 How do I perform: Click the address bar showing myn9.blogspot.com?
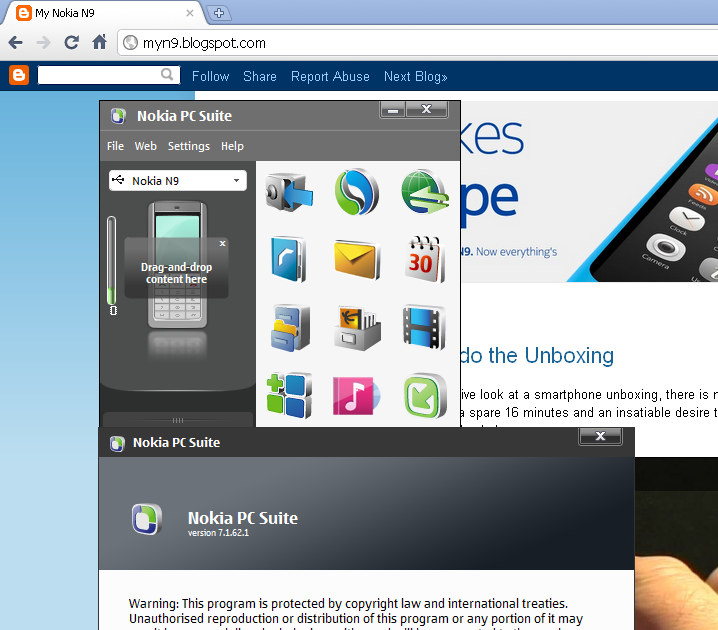click(x=418, y=43)
